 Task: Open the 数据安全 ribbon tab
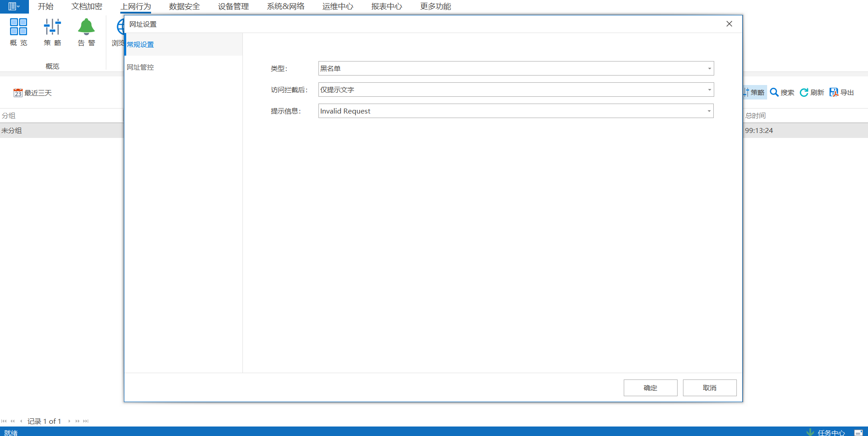tap(184, 6)
